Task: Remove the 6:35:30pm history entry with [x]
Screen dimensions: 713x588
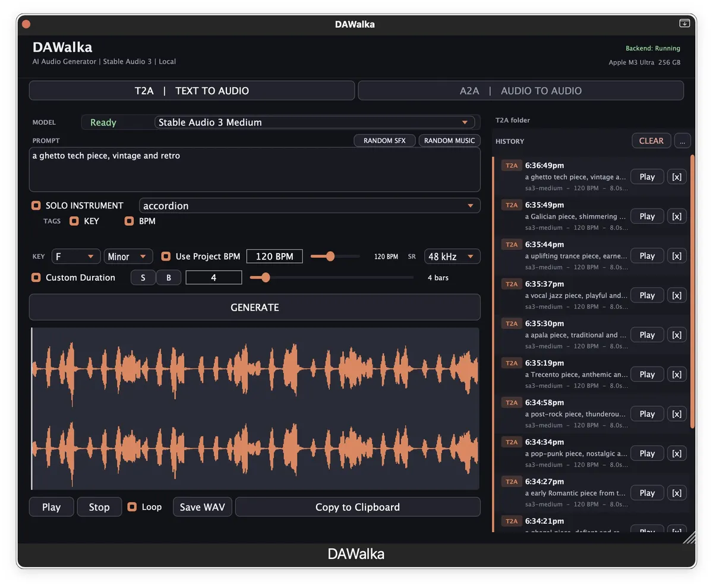Action: point(677,335)
